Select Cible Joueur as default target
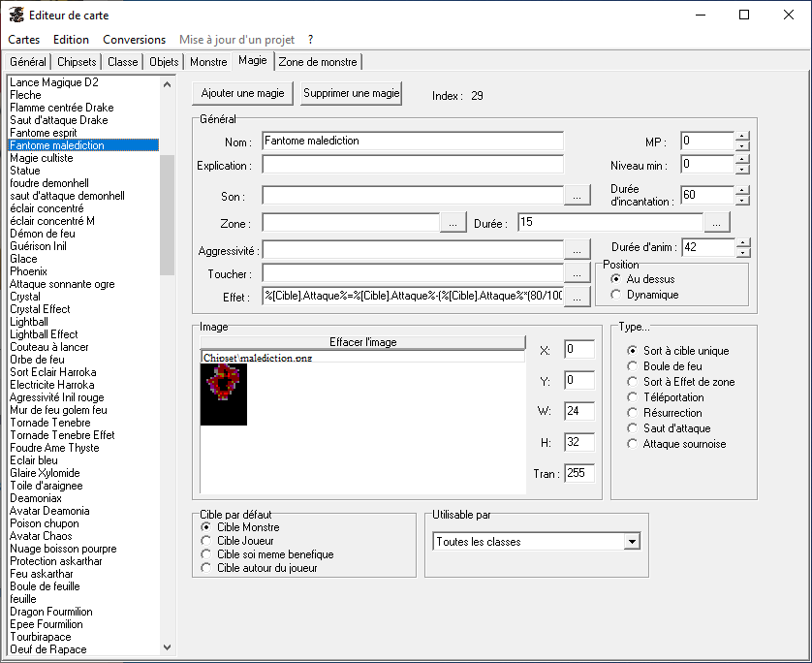Viewport: 812px width, 663px height. 204,541
